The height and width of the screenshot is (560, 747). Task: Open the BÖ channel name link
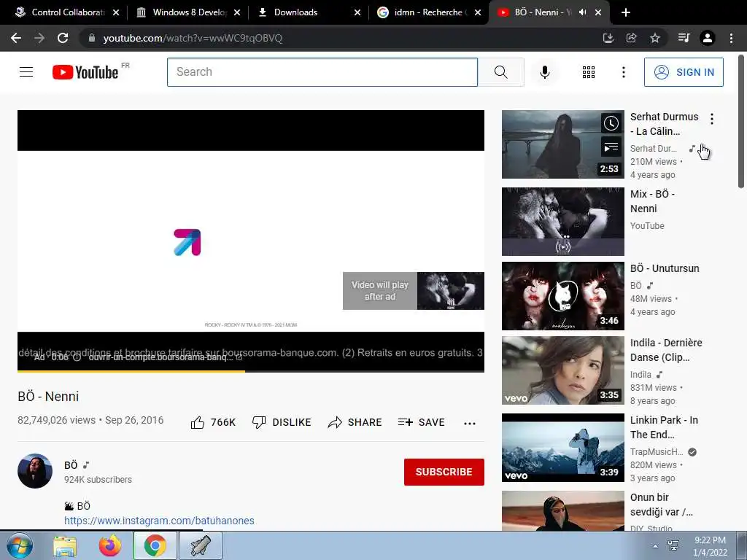(x=71, y=465)
